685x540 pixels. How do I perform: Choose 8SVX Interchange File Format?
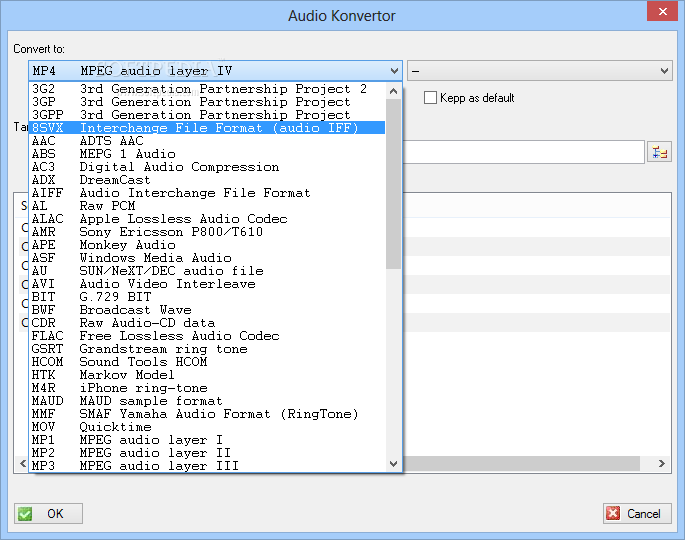(207, 128)
